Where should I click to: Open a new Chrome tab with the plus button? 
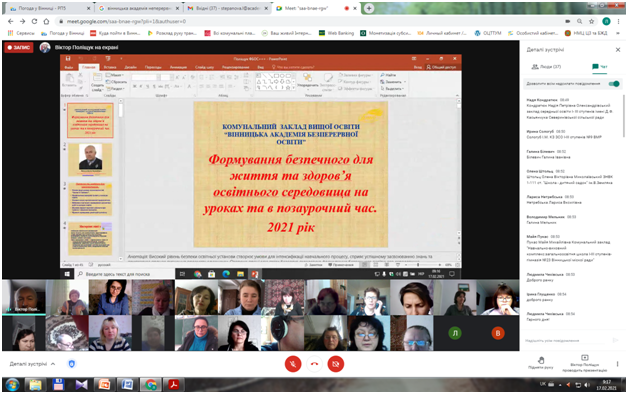(x=369, y=8)
